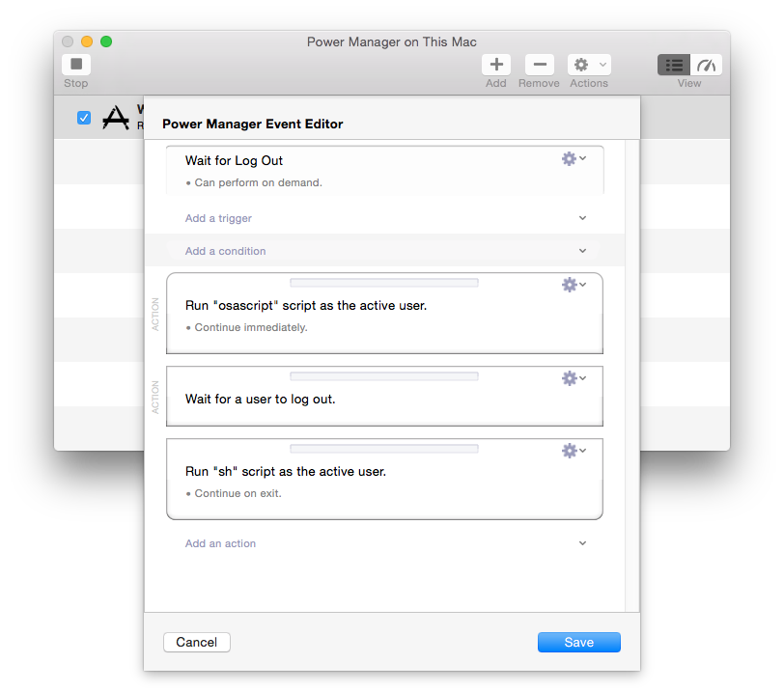Select the Wait for Log Out title text
784x691 pixels.
(234, 160)
